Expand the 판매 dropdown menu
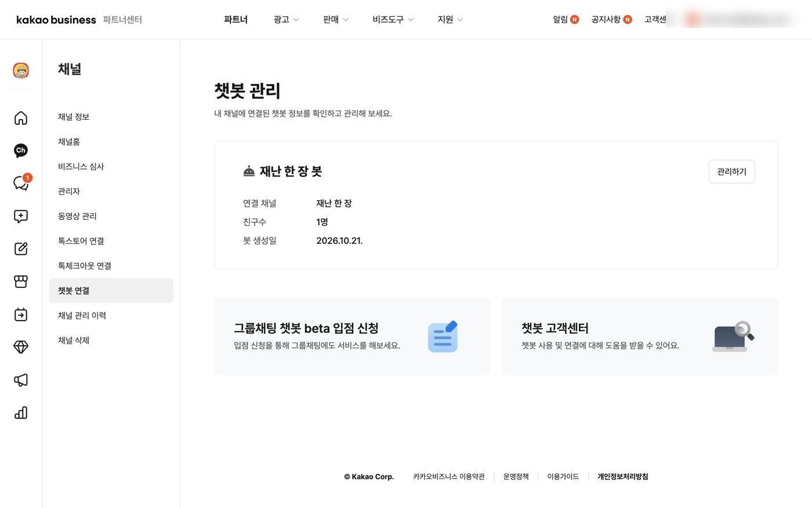The height and width of the screenshot is (508, 812). 336,20
